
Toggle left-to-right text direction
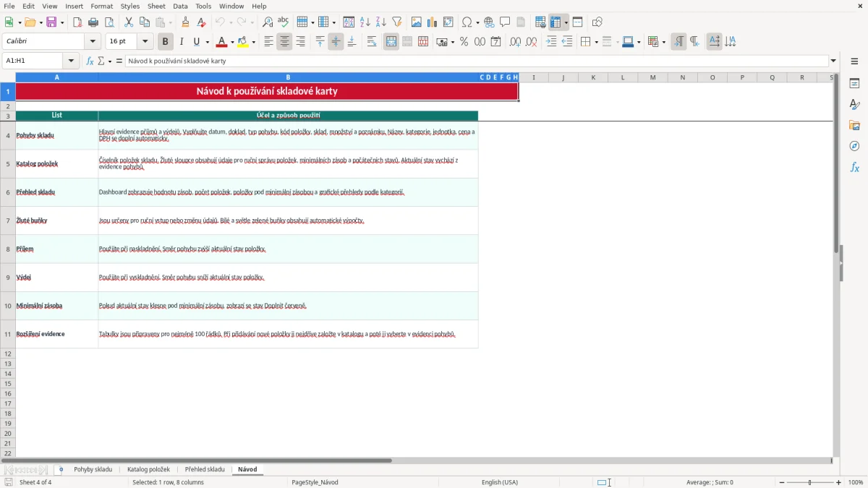click(x=678, y=42)
